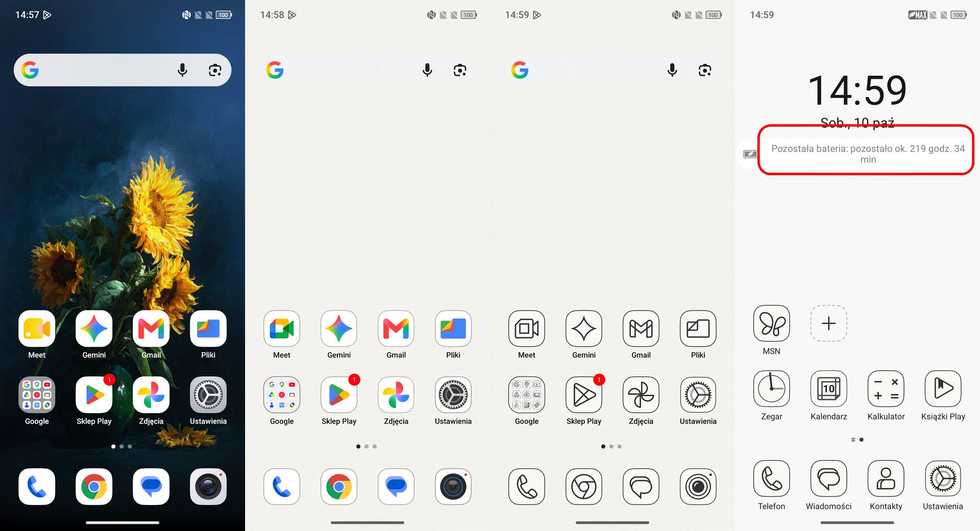Tap voice search microphone on sunflower screen
980x531 pixels.
tap(182, 70)
